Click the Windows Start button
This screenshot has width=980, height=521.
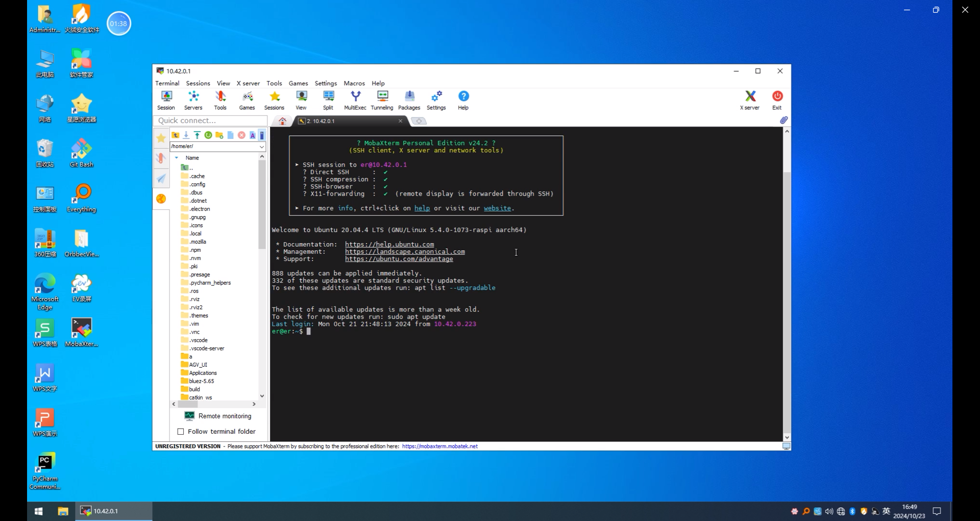[39, 511]
